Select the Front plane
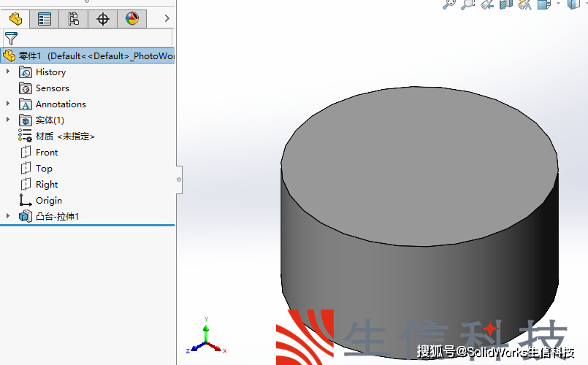588x365 pixels. [x=47, y=152]
